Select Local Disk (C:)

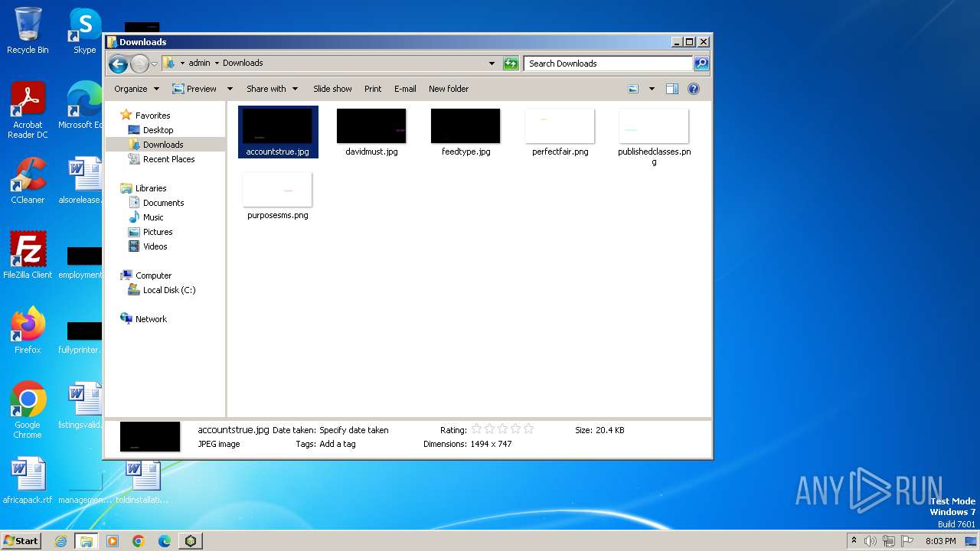point(168,290)
